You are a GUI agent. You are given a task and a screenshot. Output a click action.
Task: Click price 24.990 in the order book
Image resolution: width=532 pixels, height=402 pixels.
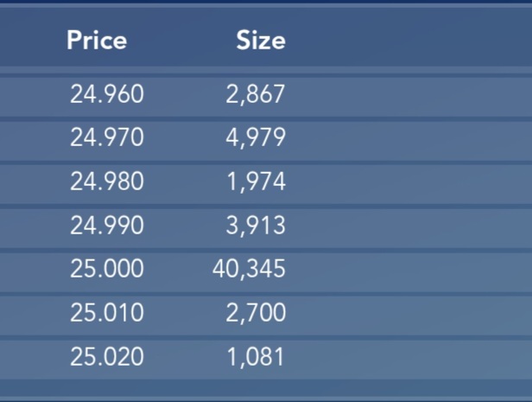pyautogui.click(x=107, y=226)
